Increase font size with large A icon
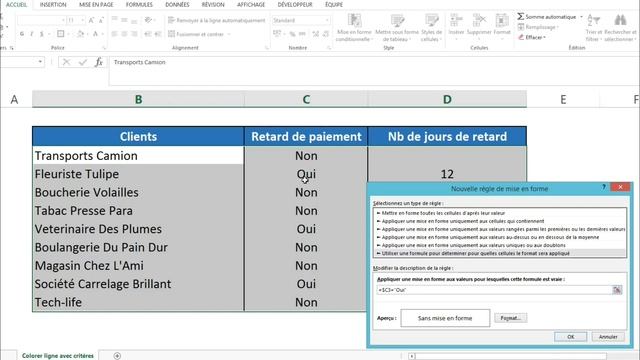640x360 pixels. (x=91, y=20)
